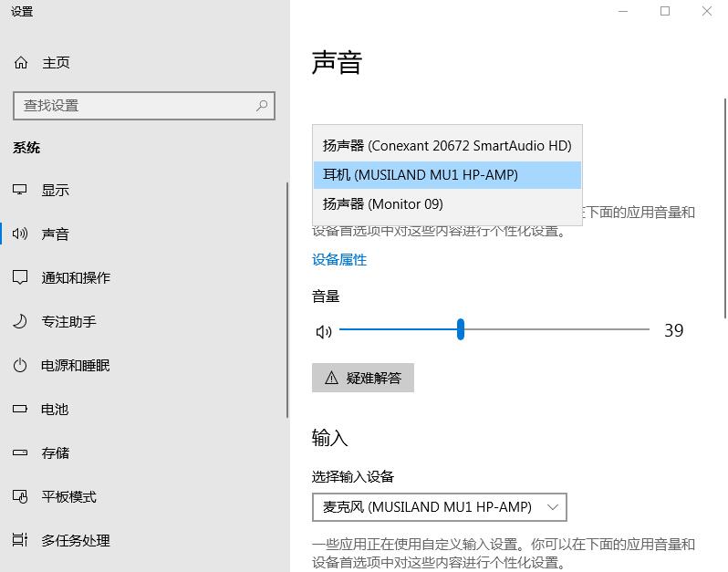Screen dimensions: 728x572
Task: Open the Multitasking settings page
Action: pos(75,540)
